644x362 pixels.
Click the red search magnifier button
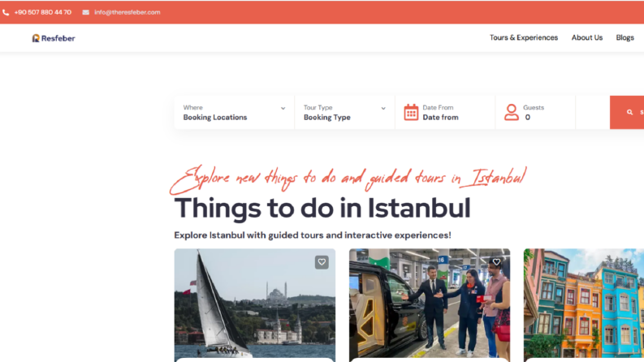pos(627,112)
